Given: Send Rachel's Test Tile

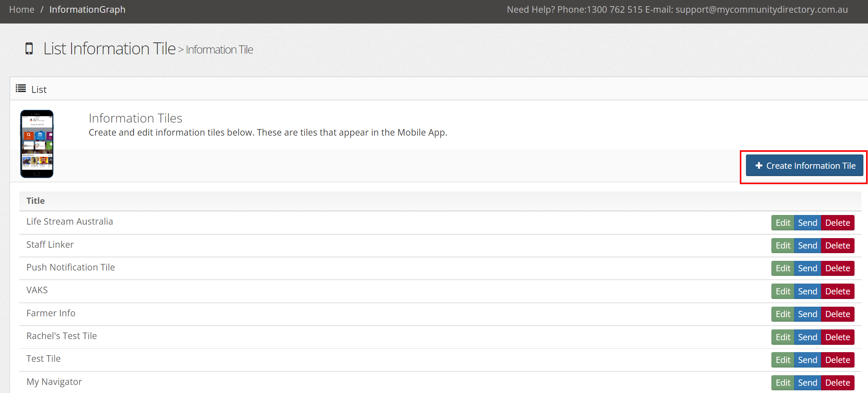Looking at the screenshot, I should (807, 337).
